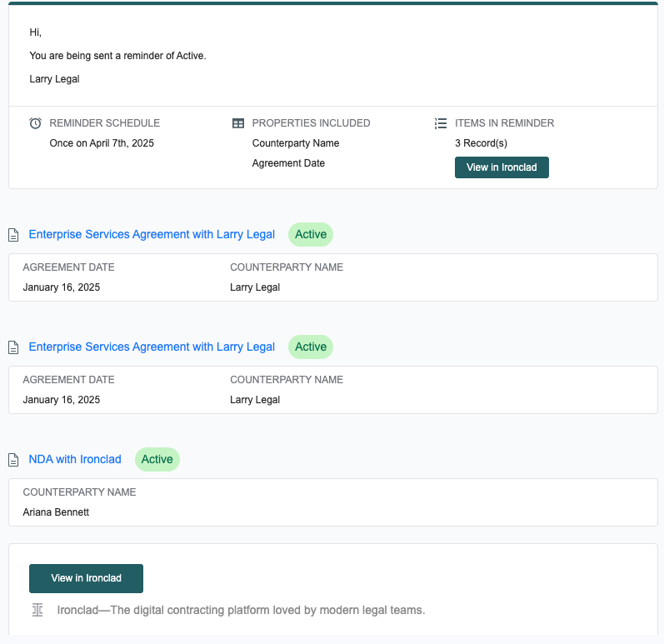Click 'You are being sent a reminder of Active.'
Screen dimensions: 664x644
tap(117, 56)
